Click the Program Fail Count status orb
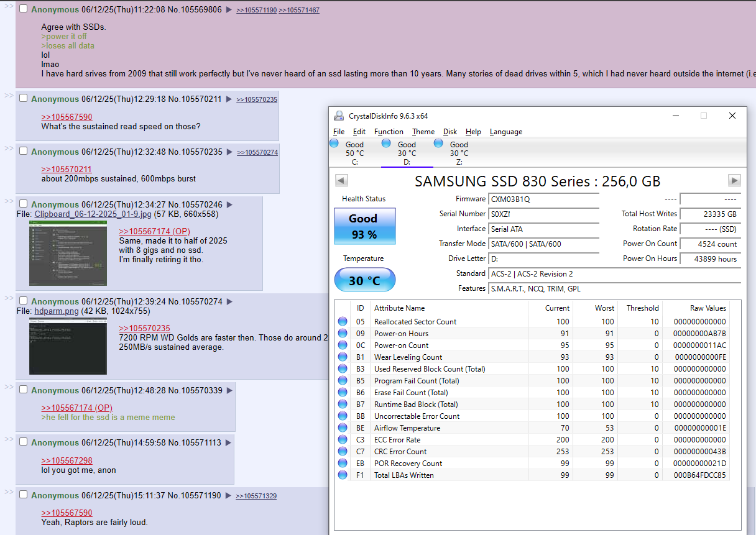 pos(343,381)
